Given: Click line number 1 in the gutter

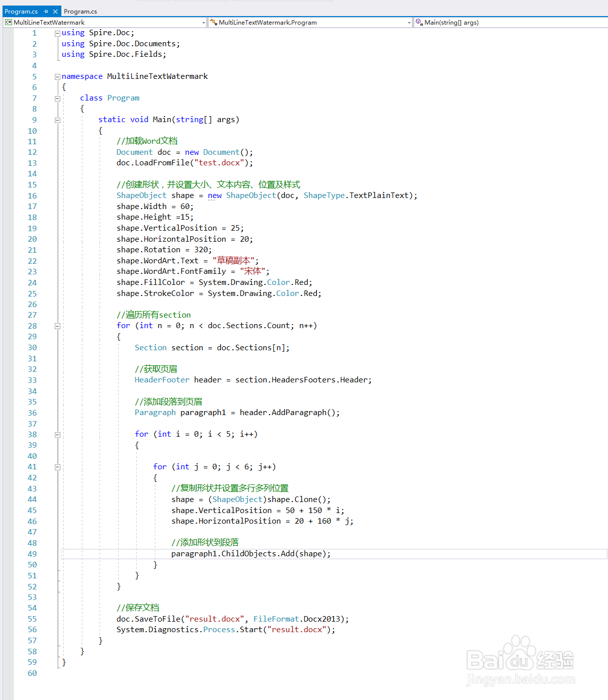Looking at the screenshot, I should point(34,33).
